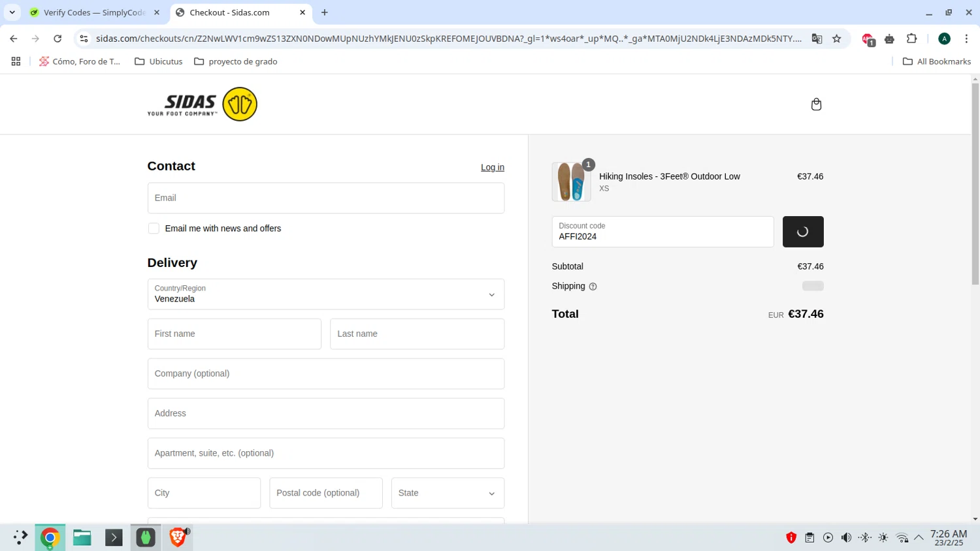Click the brightness icon in system tray
This screenshot has width=980, height=551.
pos(883,538)
